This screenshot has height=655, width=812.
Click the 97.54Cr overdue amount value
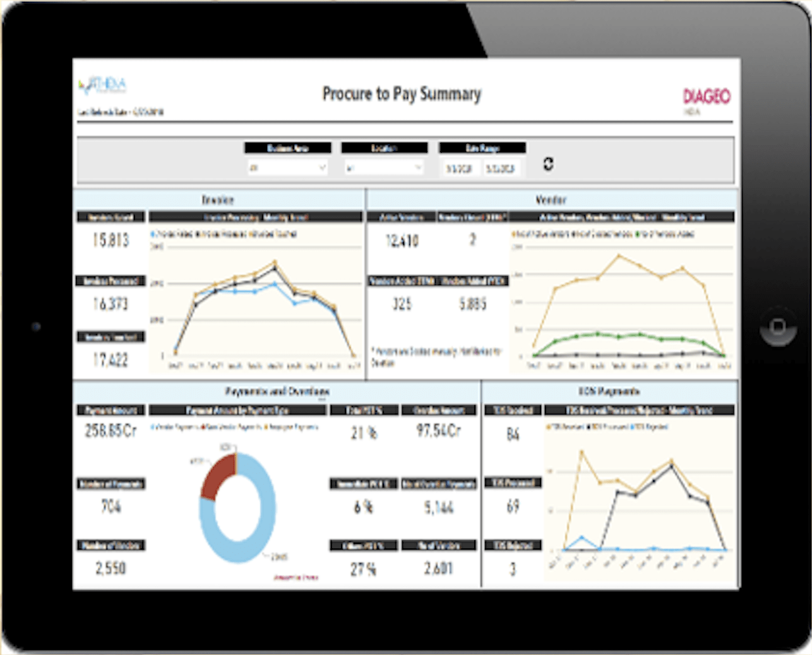[439, 431]
